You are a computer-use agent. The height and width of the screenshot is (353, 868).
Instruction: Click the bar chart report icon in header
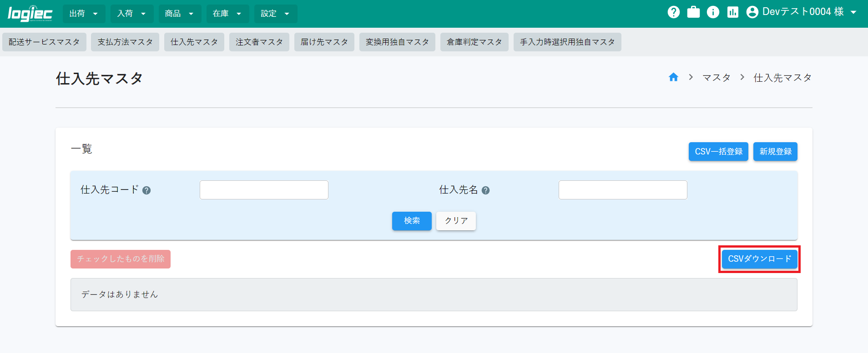click(733, 12)
